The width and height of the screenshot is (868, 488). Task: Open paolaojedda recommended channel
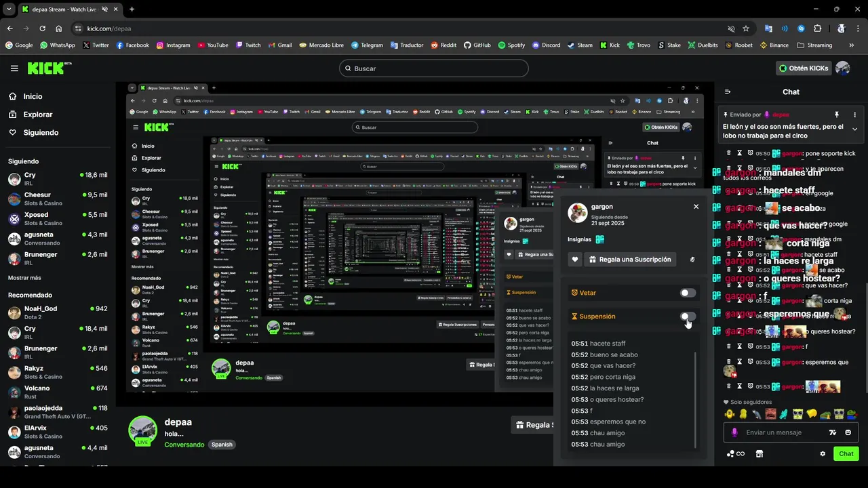(58, 412)
